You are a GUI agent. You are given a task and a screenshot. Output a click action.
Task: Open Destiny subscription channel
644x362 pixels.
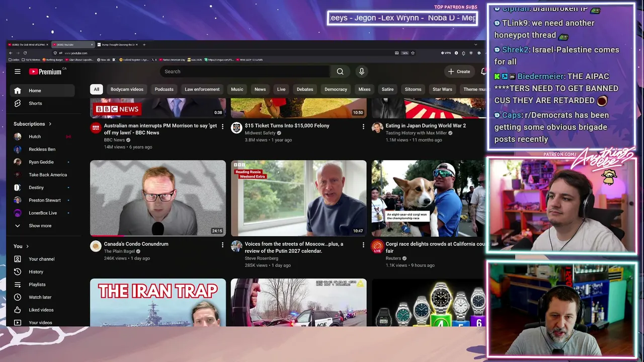tap(42, 188)
